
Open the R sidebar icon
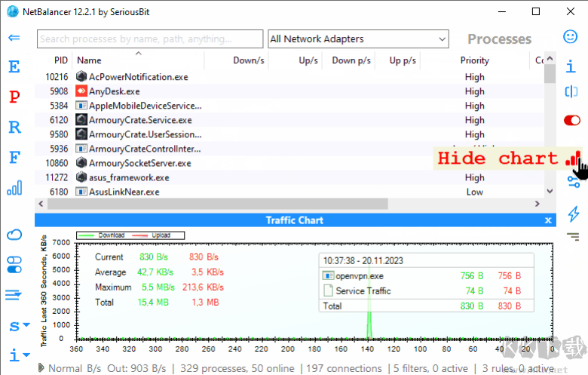point(14,127)
